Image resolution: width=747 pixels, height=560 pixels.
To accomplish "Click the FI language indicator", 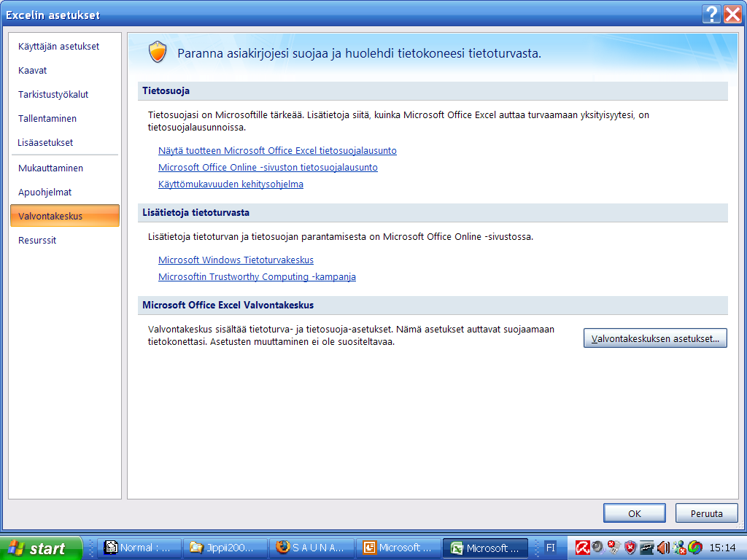I will click(550, 548).
